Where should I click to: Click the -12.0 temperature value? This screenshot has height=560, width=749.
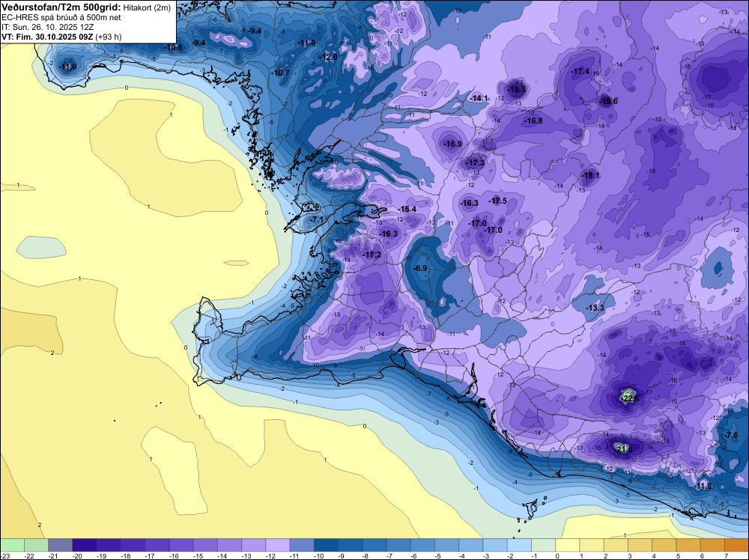coord(329,57)
